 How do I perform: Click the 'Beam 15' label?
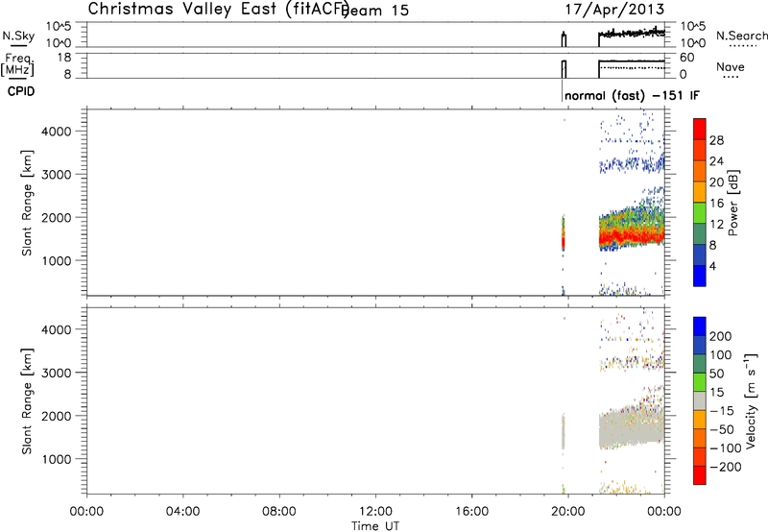[x=375, y=11]
